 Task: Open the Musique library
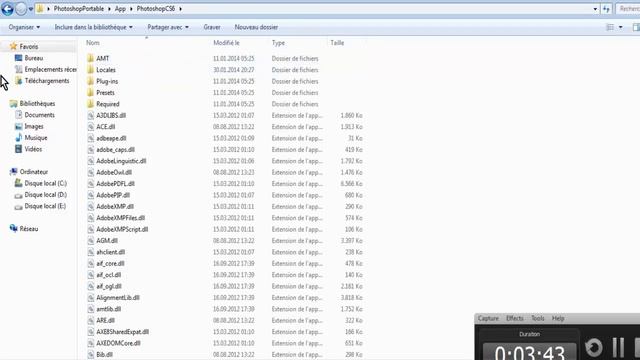click(36, 138)
